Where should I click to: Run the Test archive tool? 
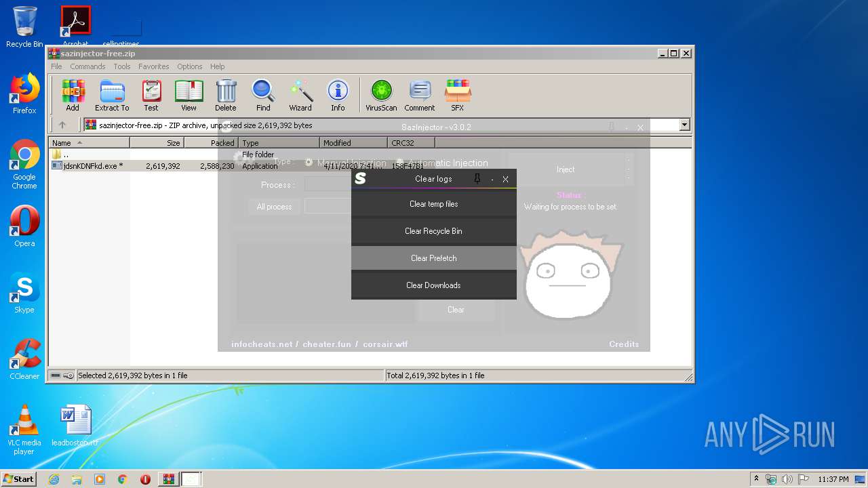coord(151,95)
